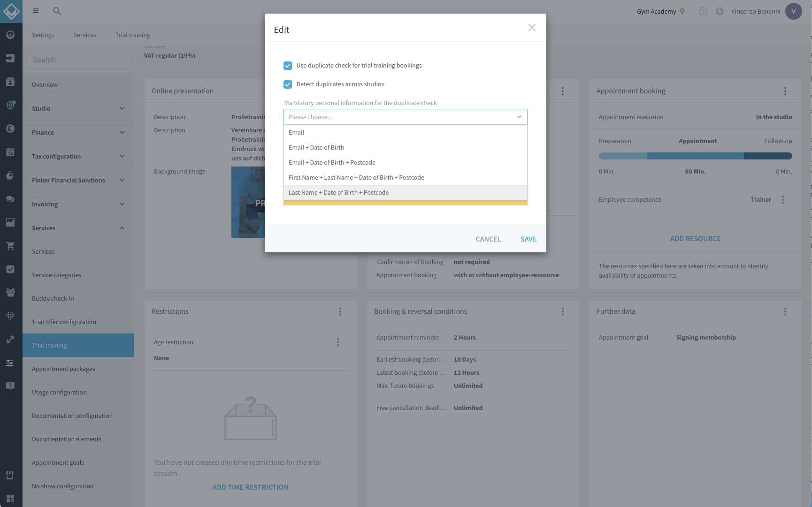Open the target icon with blue notification dot
812x507 pixels.
[x=10, y=105]
